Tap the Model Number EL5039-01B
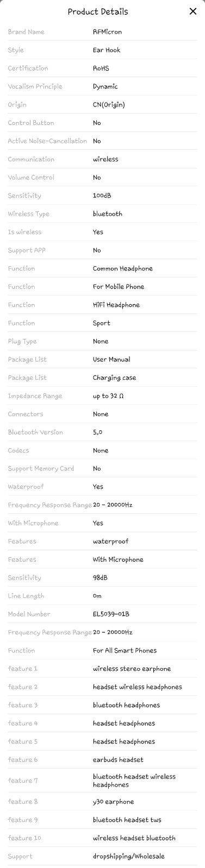 (x=111, y=614)
